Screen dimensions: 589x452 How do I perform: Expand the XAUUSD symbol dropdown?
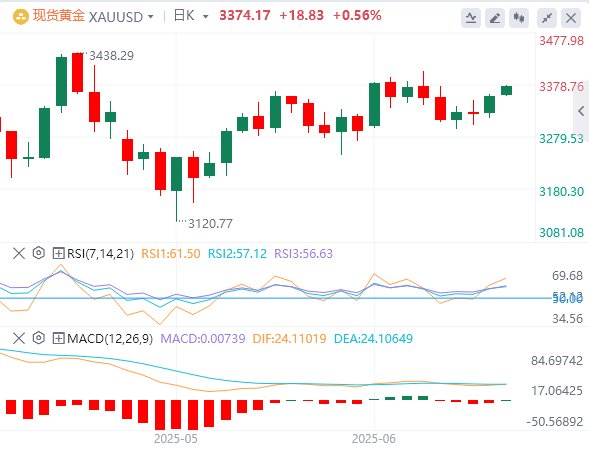(x=151, y=17)
